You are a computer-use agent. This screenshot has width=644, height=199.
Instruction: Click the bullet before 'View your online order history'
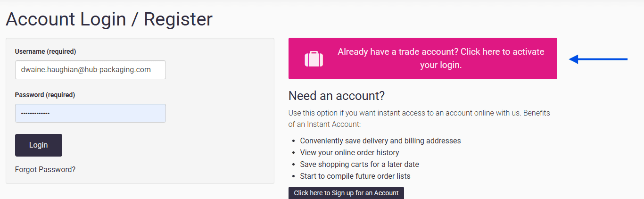pyautogui.click(x=294, y=153)
